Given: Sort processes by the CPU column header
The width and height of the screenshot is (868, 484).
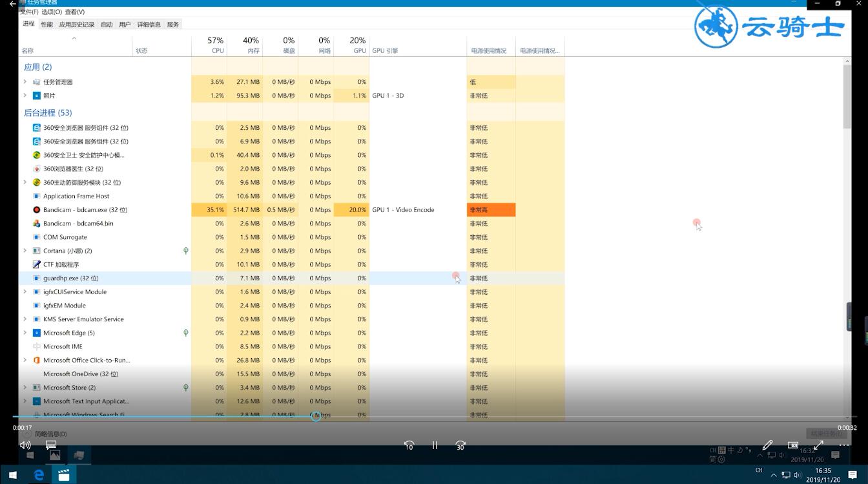Looking at the screenshot, I should (x=209, y=45).
